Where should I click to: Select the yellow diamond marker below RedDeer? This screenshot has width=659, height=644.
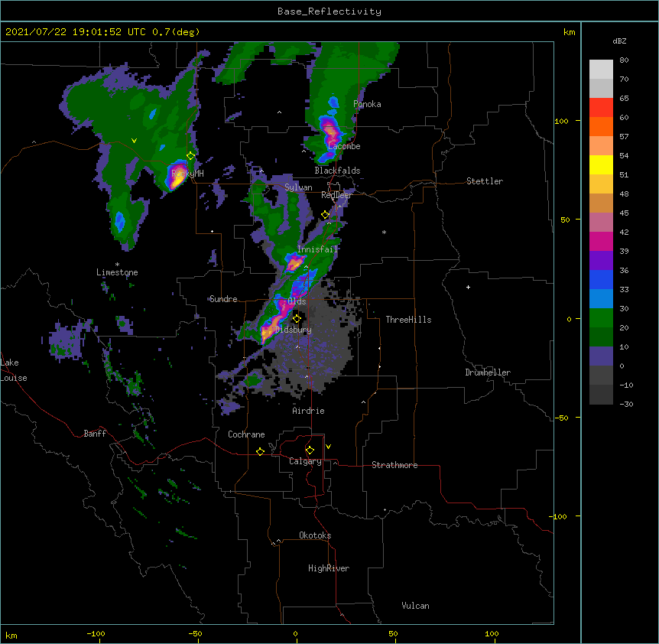326,215
